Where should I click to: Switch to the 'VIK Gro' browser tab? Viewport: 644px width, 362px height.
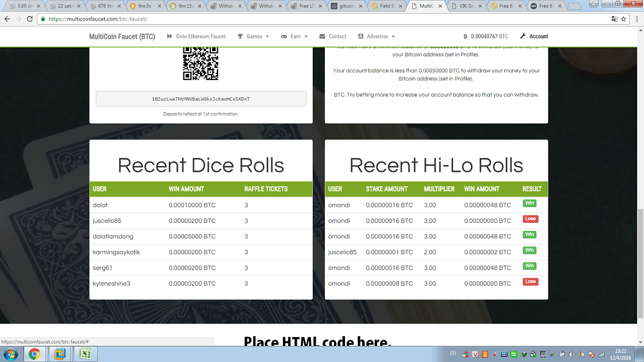[x=467, y=6]
